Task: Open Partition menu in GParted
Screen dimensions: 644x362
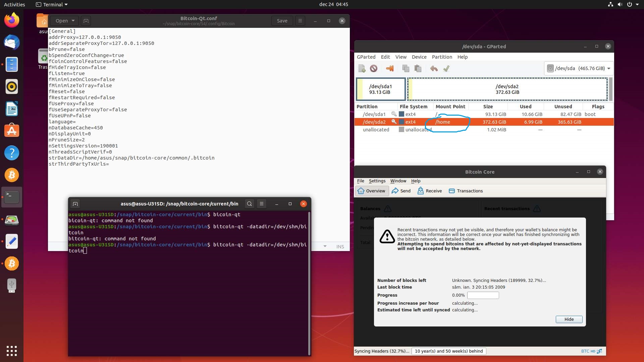Action: (x=442, y=57)
